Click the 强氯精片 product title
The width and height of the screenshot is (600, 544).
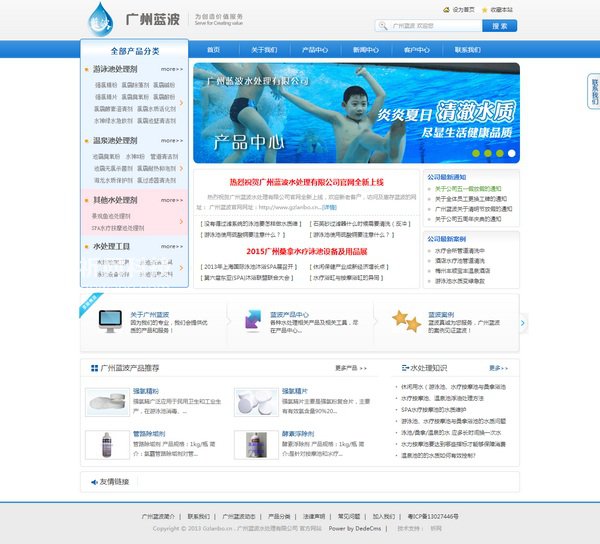click(x=295, y=391)
